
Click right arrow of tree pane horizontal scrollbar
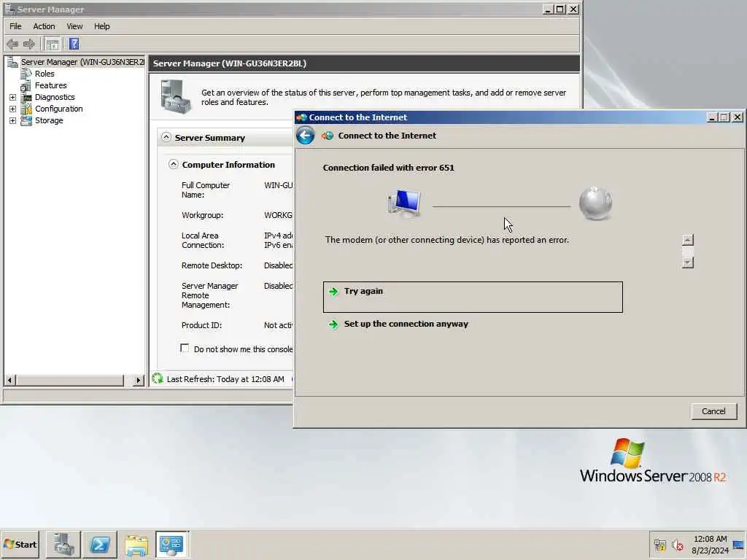(x=138, y=380)
